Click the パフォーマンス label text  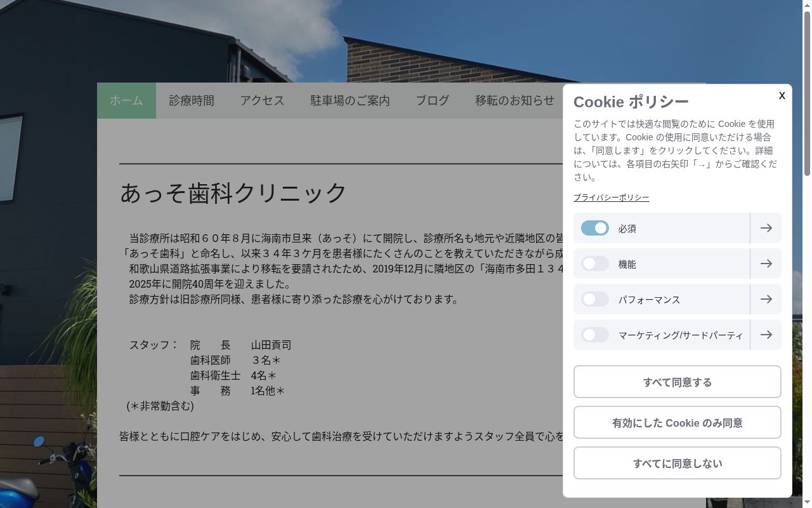point(649,300)
